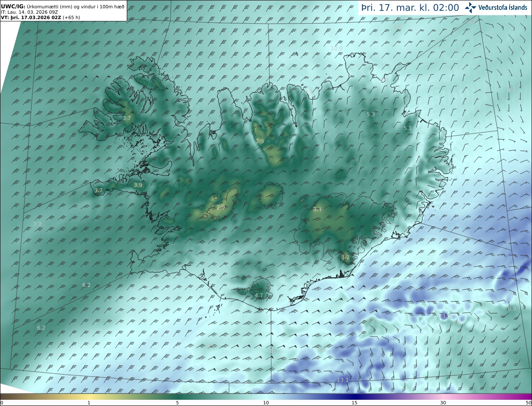532x406 pixels.
Task: Click the colorbar tick label 10
Action: [x=266, y=403]
